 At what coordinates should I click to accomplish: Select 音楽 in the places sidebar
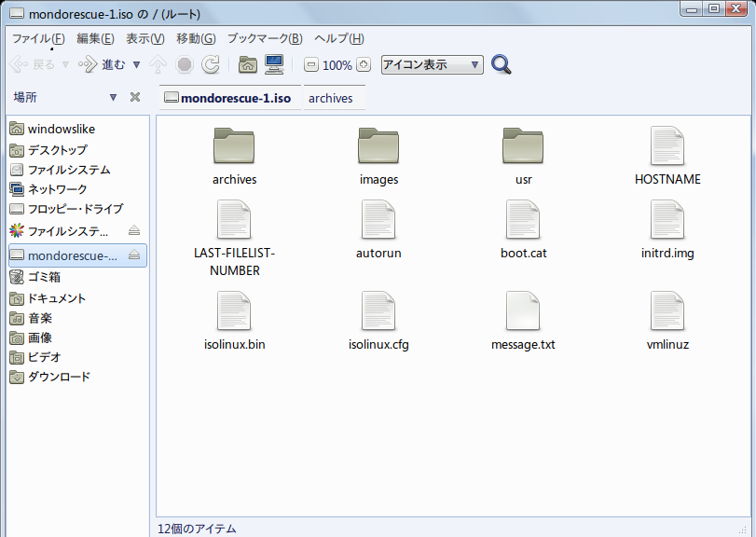(x=77, y=318)
